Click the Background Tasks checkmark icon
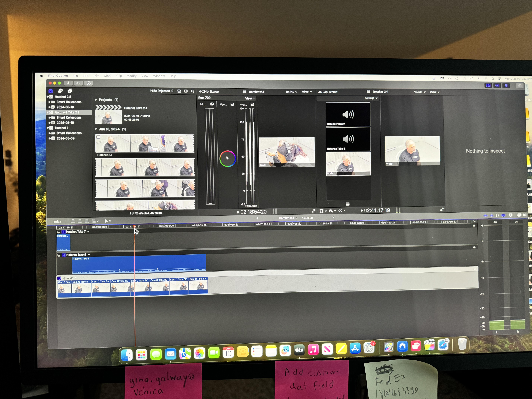 pyautogui.click(x=89, y=83)
